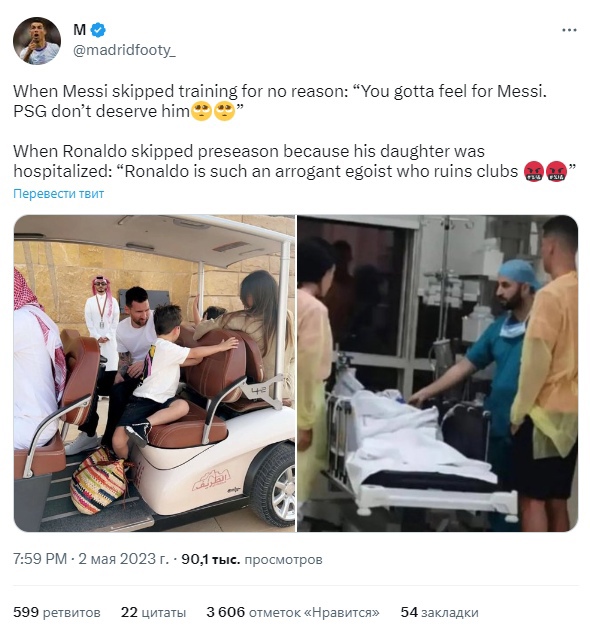590x631 pixels.
Task: Open the 54 закладки bookmarks count
Action: coord(439,612)
